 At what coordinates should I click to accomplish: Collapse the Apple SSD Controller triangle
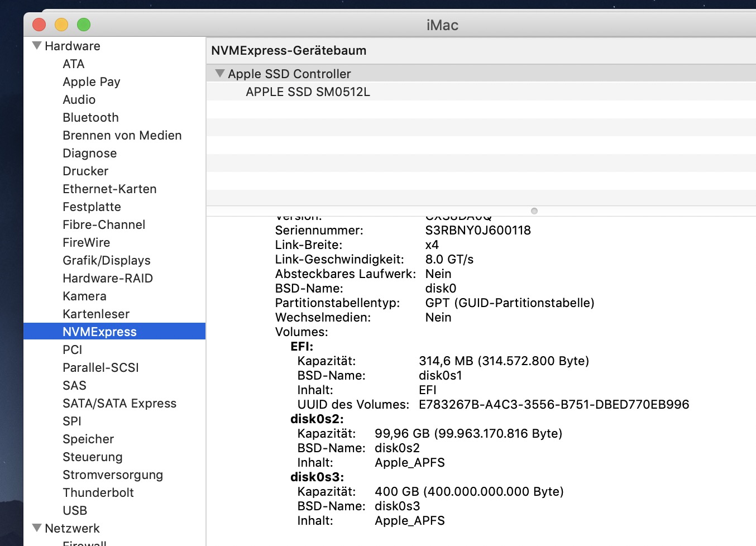point(220,74)
